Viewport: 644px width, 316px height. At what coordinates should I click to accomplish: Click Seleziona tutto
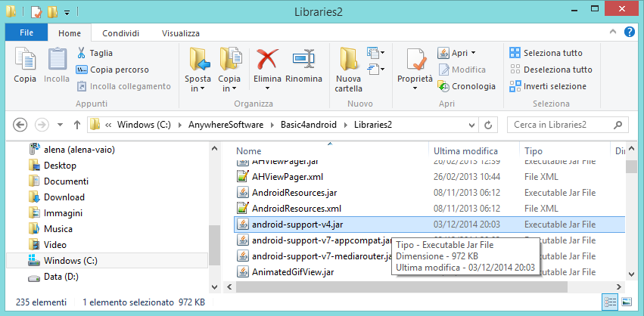coord(546,53)
